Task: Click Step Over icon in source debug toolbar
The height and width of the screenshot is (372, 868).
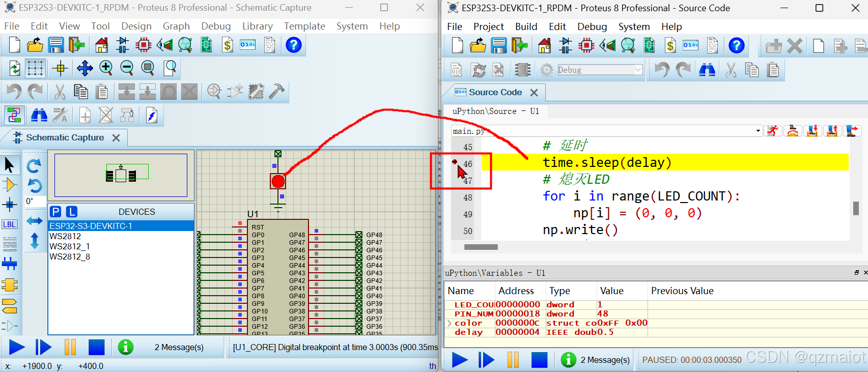Action: coord(793,131)
